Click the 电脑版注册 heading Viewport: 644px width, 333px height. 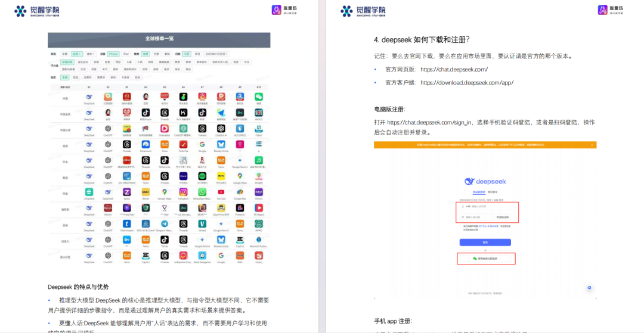click(x=390, y=109)
